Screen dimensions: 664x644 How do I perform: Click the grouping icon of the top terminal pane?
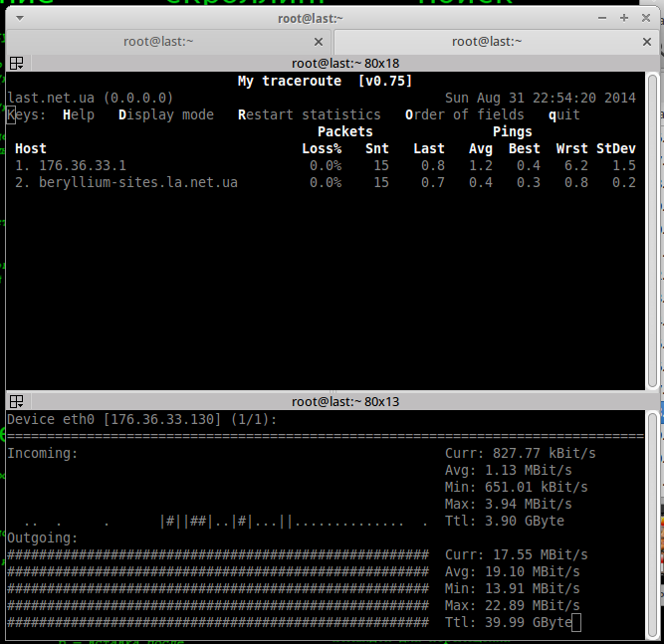pyautogui.click(x=16, y=64)
